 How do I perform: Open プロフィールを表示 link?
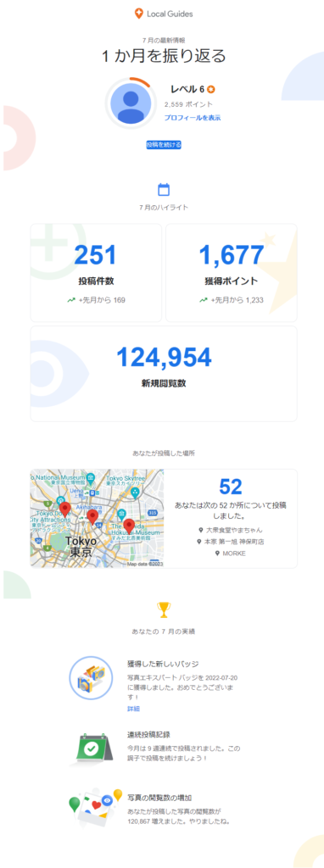point(193,118)
